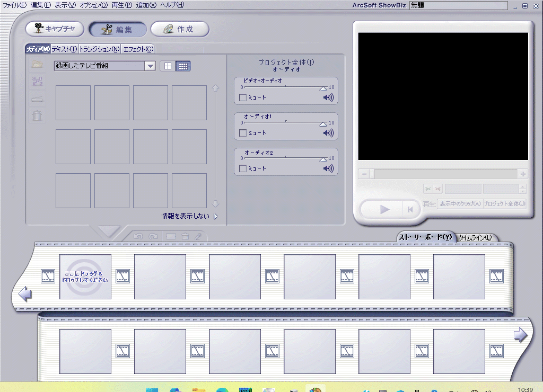Viewport: 543px width, 392px height.
Task: Open the トランジション(N) tab
Action: [99, 49]
